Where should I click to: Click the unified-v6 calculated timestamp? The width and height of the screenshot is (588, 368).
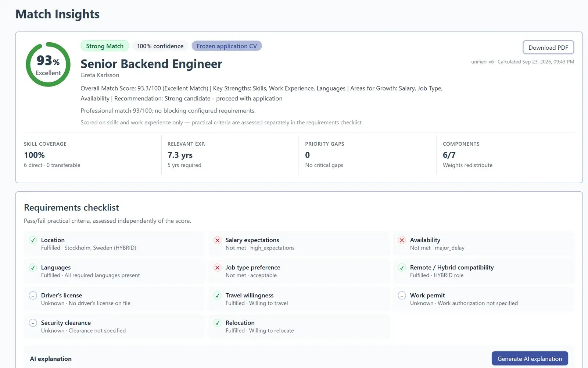tap(523, 62)
